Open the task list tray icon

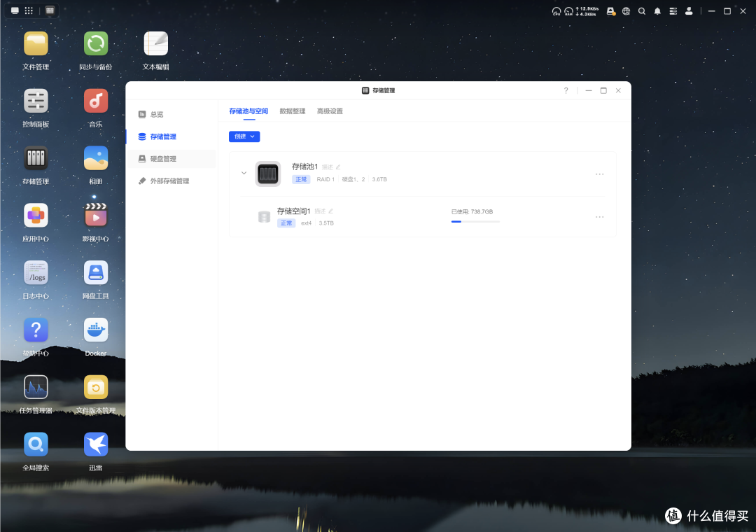click(x=673, y=11)
